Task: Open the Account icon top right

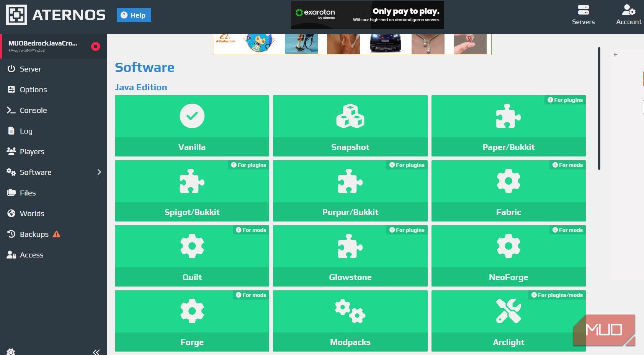Action: point(628,10)
